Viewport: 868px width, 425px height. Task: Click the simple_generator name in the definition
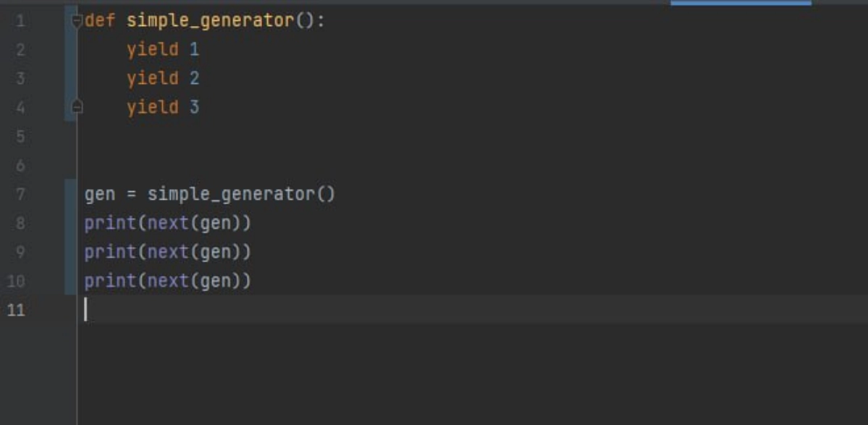(x=210, y=22)
